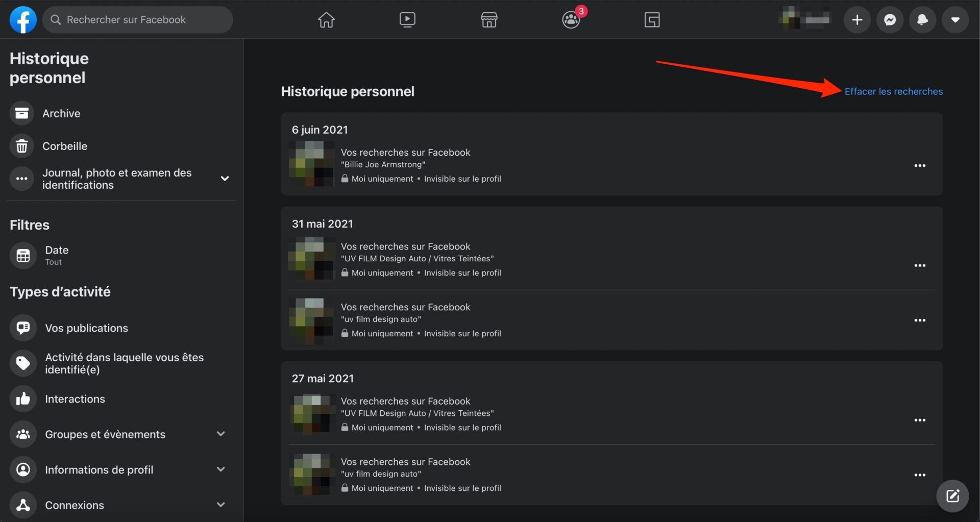This screenshot has width=980, height=522.
Task: Open Informations de profil section
Action: coord(121,469)
